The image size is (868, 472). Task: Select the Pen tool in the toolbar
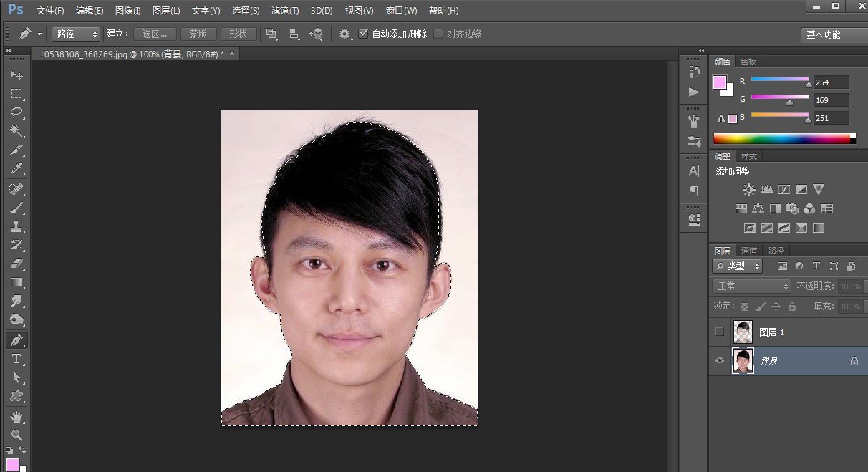17,339
